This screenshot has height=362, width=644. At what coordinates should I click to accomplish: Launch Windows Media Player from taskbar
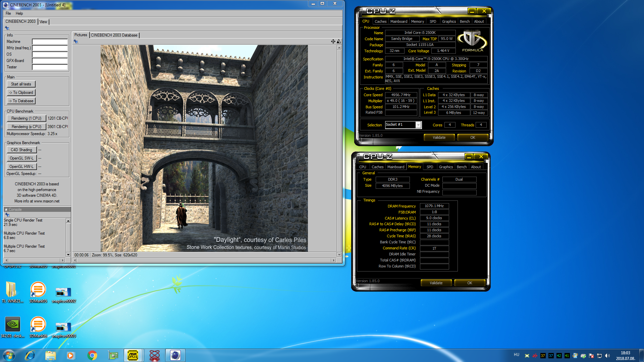[x=70, y=355]
